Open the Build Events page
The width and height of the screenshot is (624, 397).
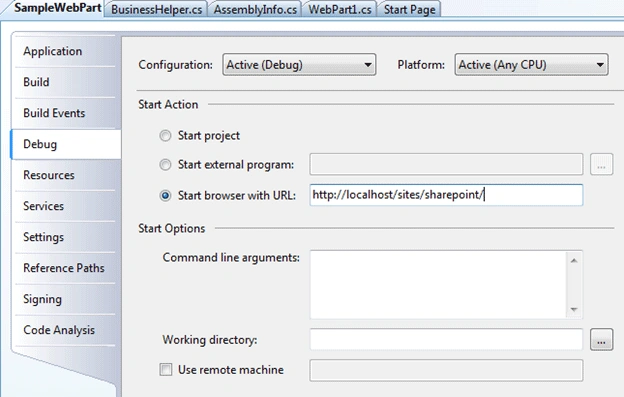[x=66, y=113]
